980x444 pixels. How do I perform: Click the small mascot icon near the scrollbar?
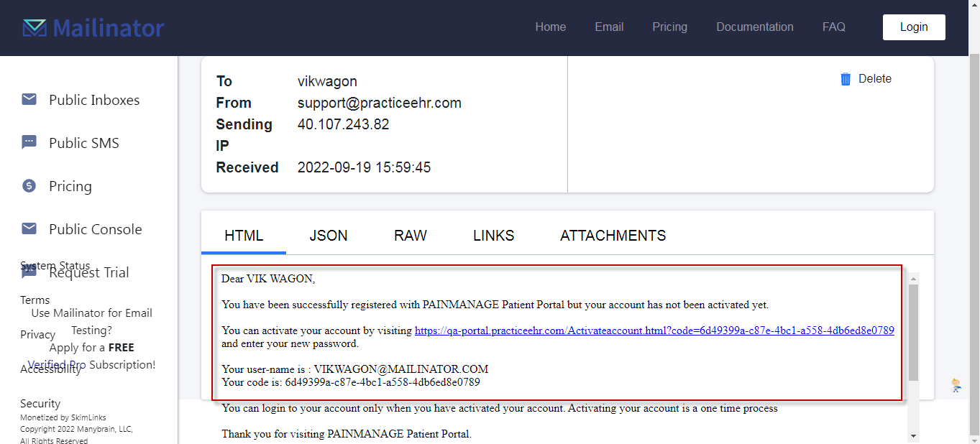[x=956, y=385]
